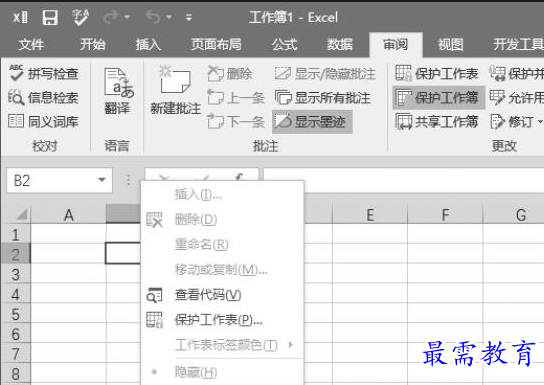Switch to the 公式 ribbon tab
This screenshot has height=385, width=544.
[x=284, y=44]
